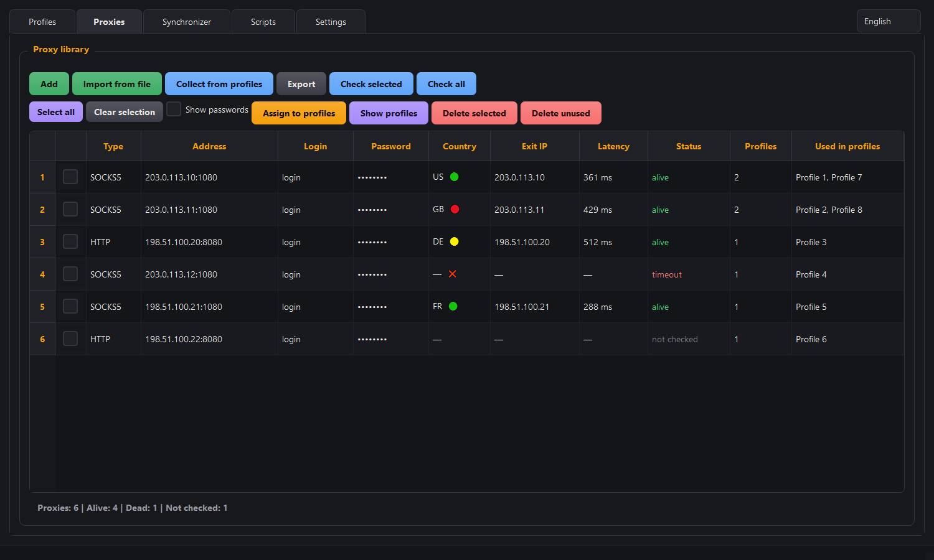Viewport: 934px width, 560px height.
Task: Sort by the Address column header
Action: click(209, 146)
